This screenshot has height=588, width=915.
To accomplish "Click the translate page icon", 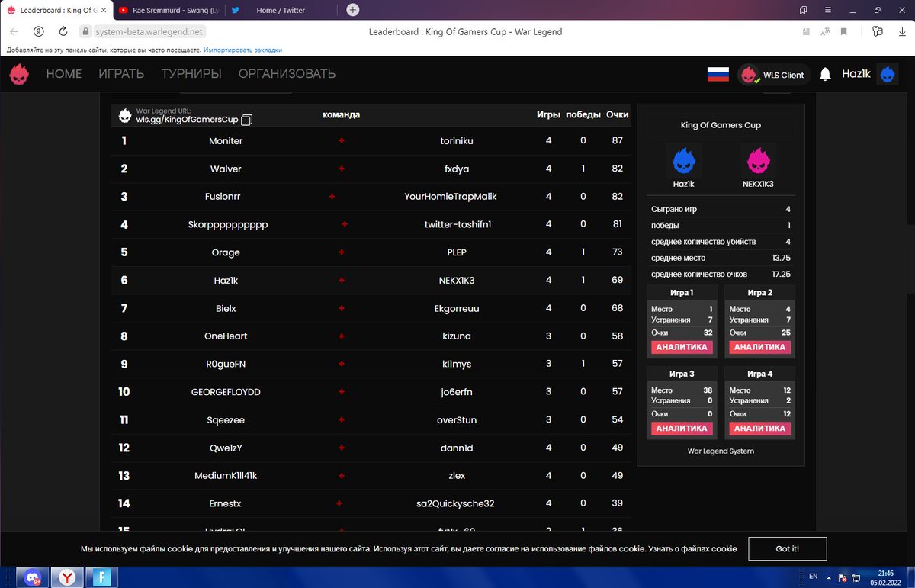I will pos(825,32).
